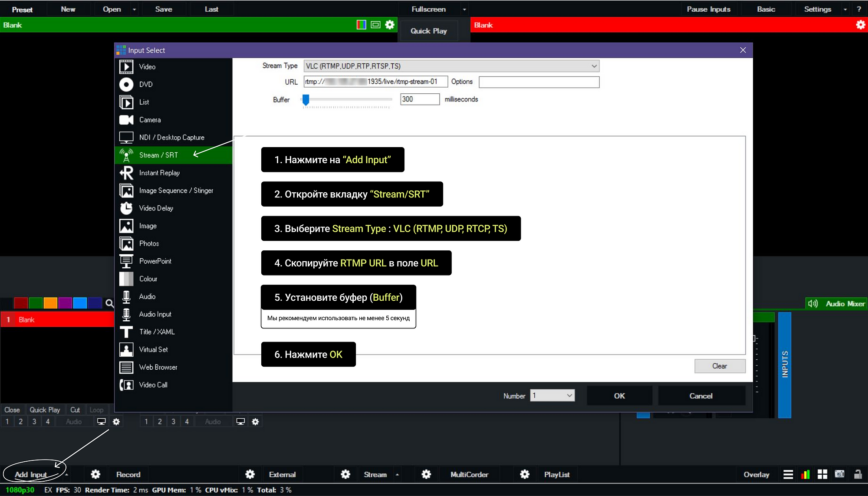Open the Video Call input
The width and height of the screenshot is (868, 496).
(x=173, y=385)
